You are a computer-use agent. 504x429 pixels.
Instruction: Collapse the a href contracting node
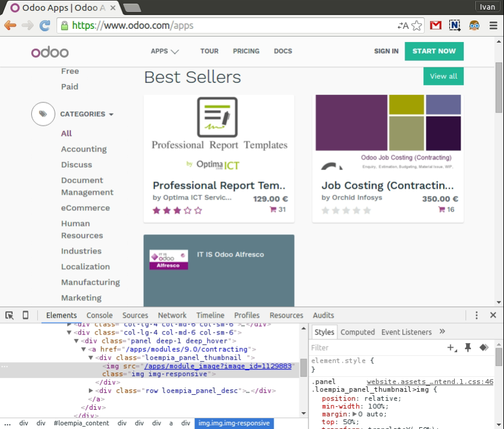(84, 349)
